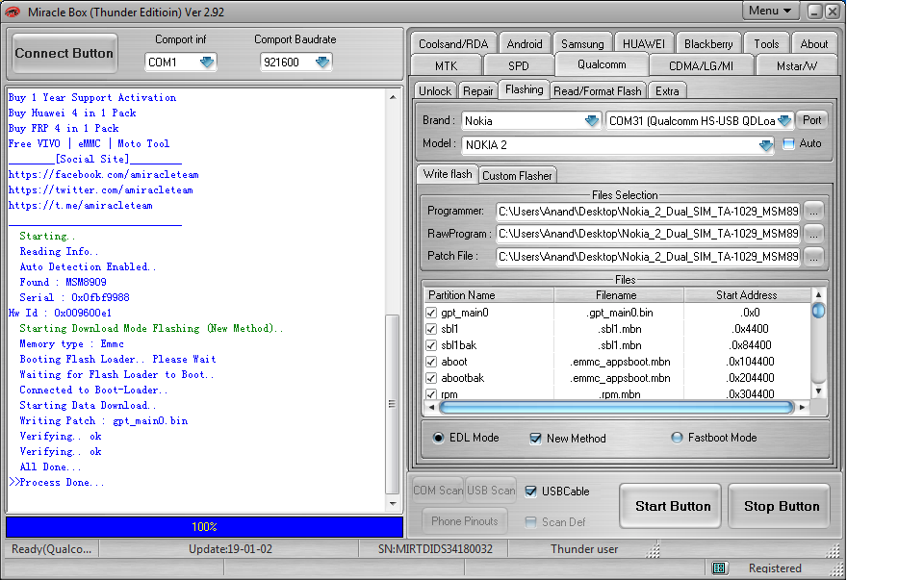Expand the Brand dropdown showing Nokia

pyautogui.click(x=592, y=120)
